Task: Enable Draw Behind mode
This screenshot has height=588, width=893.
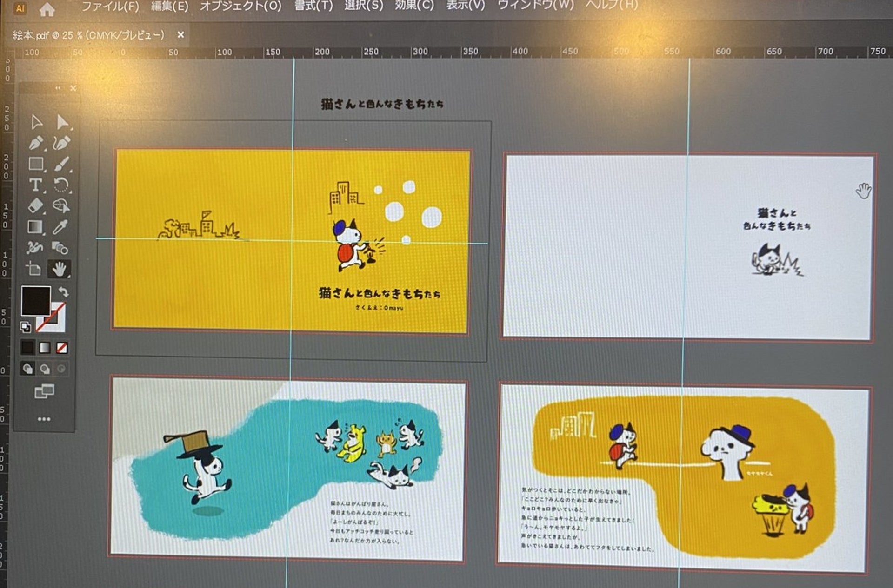Action: (45, 369)
